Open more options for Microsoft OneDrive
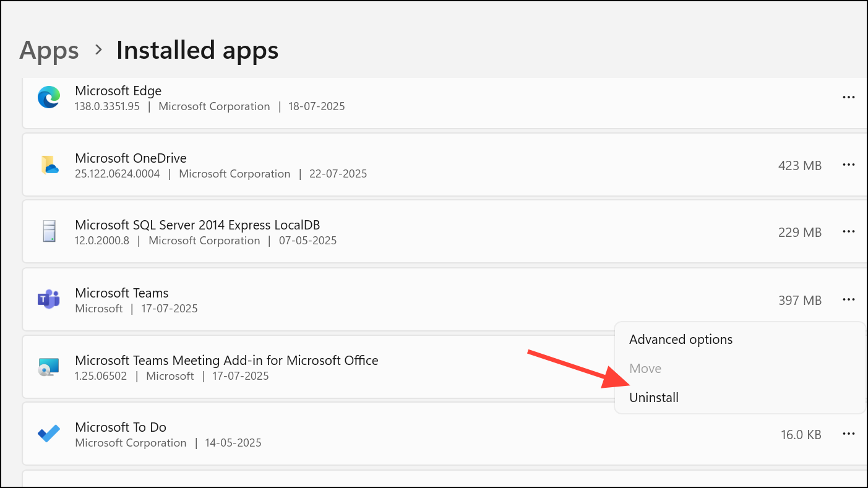868x488 pixels. click(x=848, y=165)
